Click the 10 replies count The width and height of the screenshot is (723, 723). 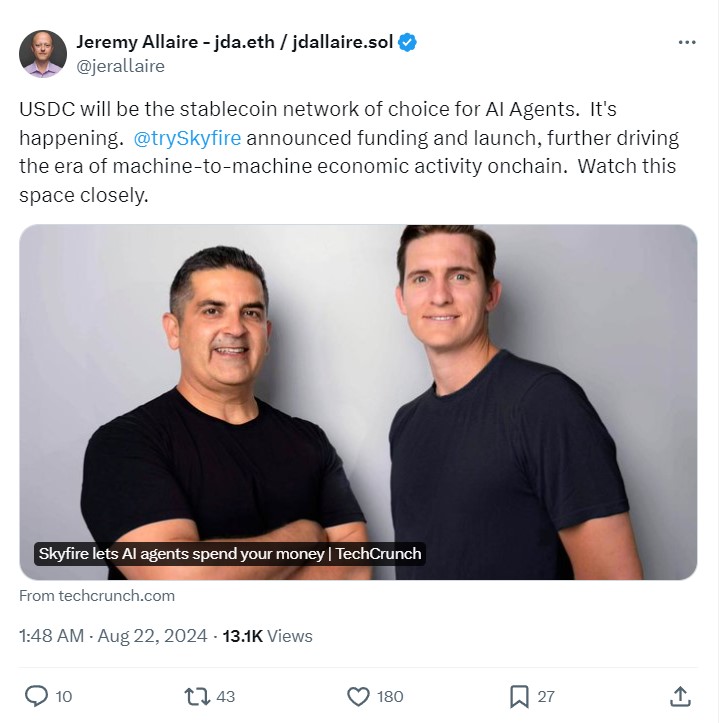click(64, 696)
